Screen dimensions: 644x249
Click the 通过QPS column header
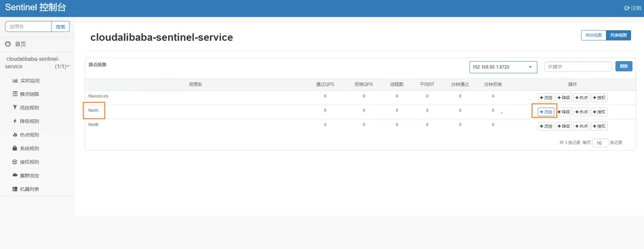[x=325, y=84]
